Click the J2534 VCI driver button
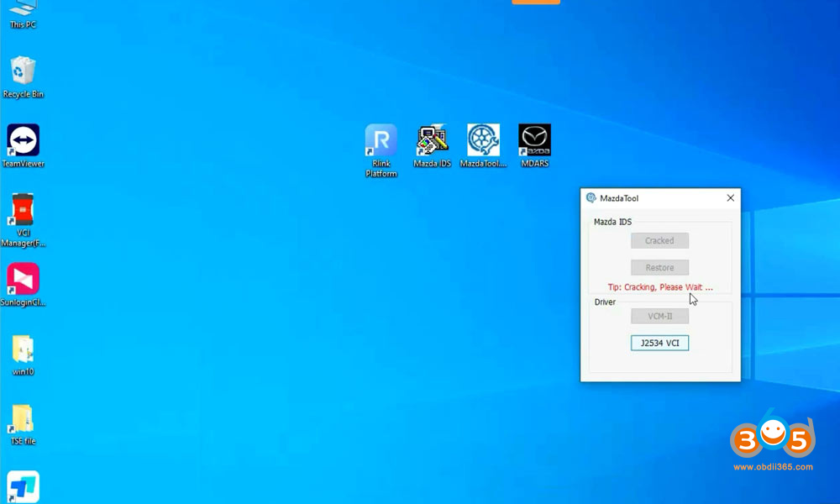Screen dimensions: 840x504 pos(659,343)
